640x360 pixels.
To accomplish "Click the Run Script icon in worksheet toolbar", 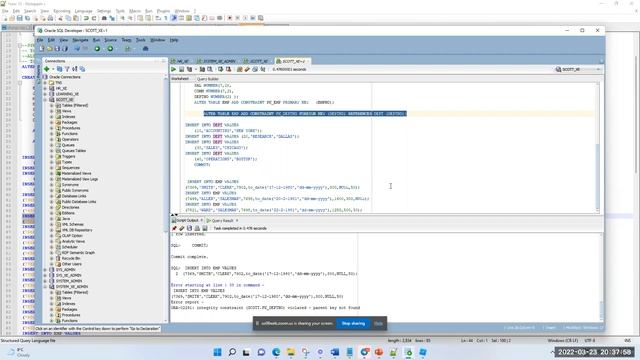I will click(x=182, y=69).
